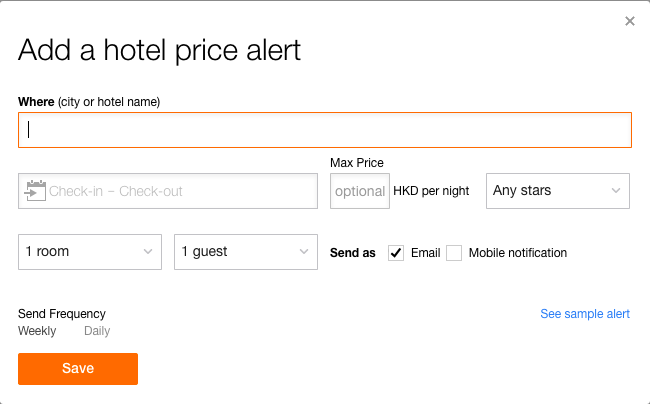The height and width of the screenshot is (404, 650).
Task: Open the 1 room dropdown
Action: [x=90, y=252]
